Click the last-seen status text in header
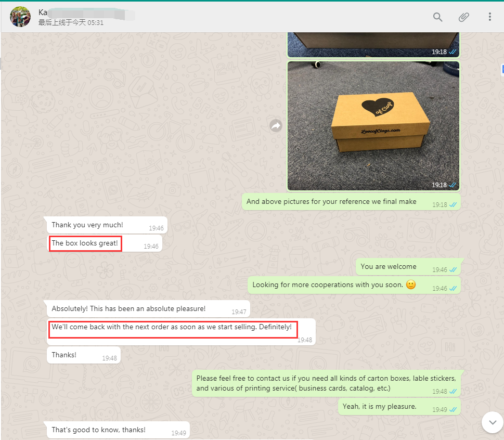The height and width of the screenshot is (440, 504). tap(71, 22)
